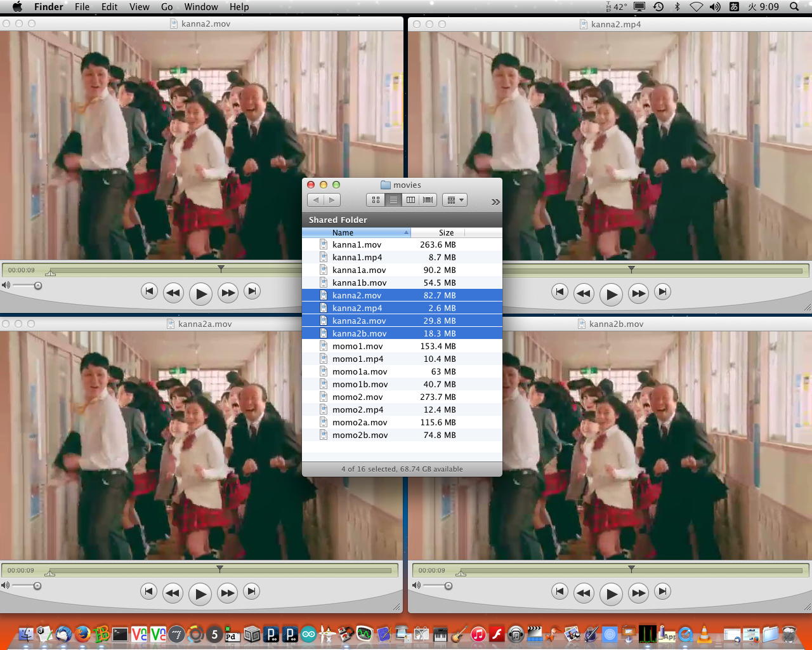Viewport: 812px width, 650px height.
Task: Go back in the movies Finder window
Action: [x=316, y=200]
